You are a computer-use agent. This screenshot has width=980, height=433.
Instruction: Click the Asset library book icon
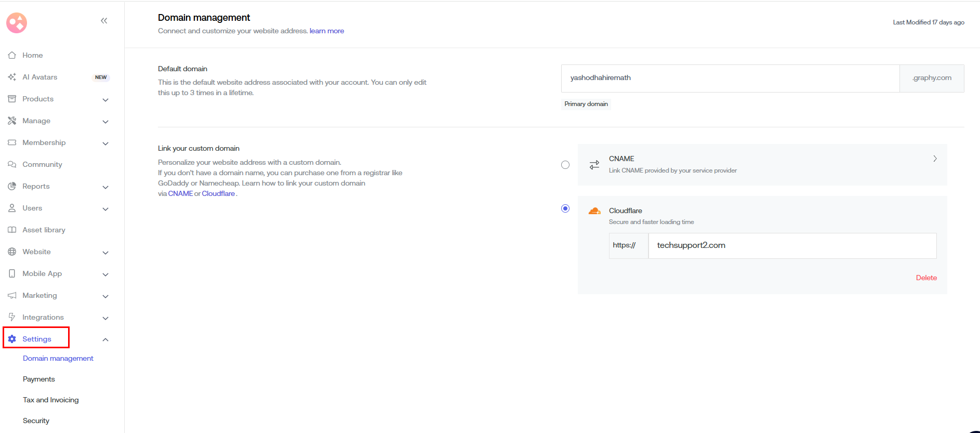click(x=12, y=230)
